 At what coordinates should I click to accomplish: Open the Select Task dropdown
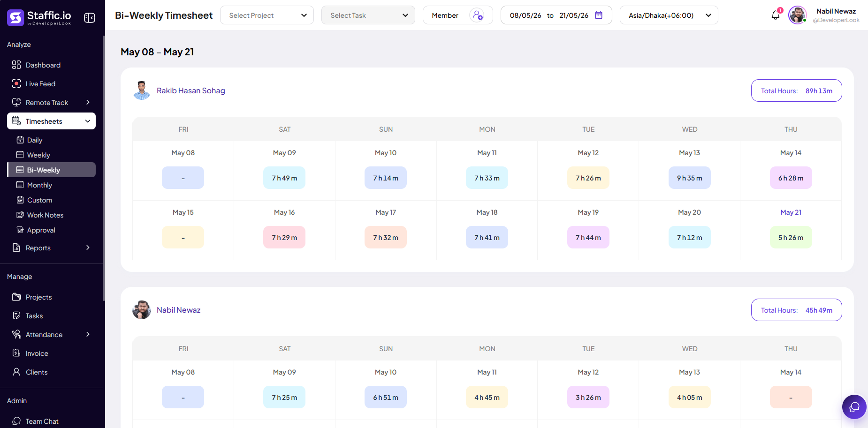point(368,15)
